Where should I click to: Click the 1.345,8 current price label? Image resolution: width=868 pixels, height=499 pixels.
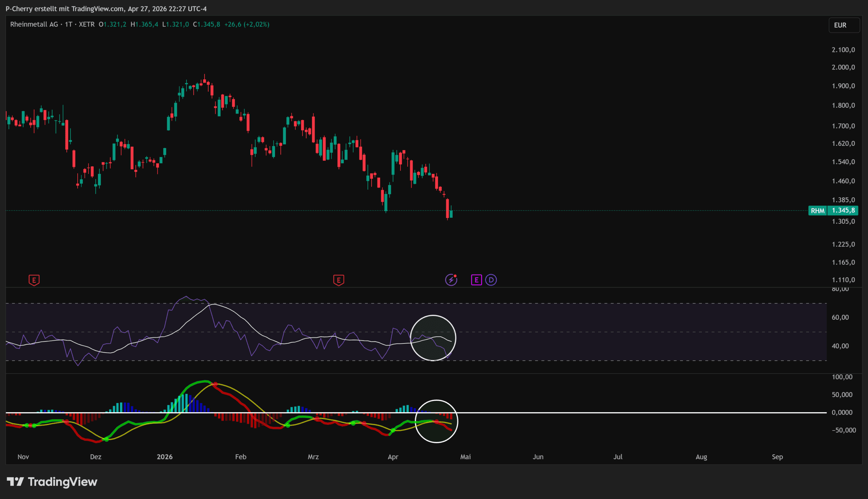[843, 211]
